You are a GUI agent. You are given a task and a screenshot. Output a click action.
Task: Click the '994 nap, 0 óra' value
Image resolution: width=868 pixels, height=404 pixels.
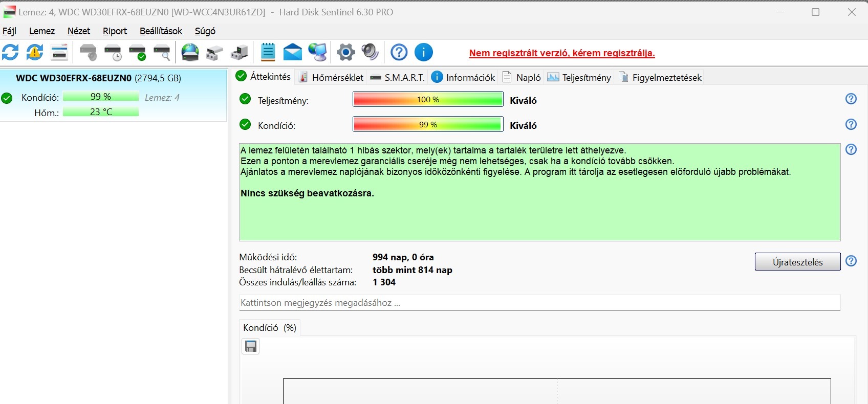click(x=403, y=257)
